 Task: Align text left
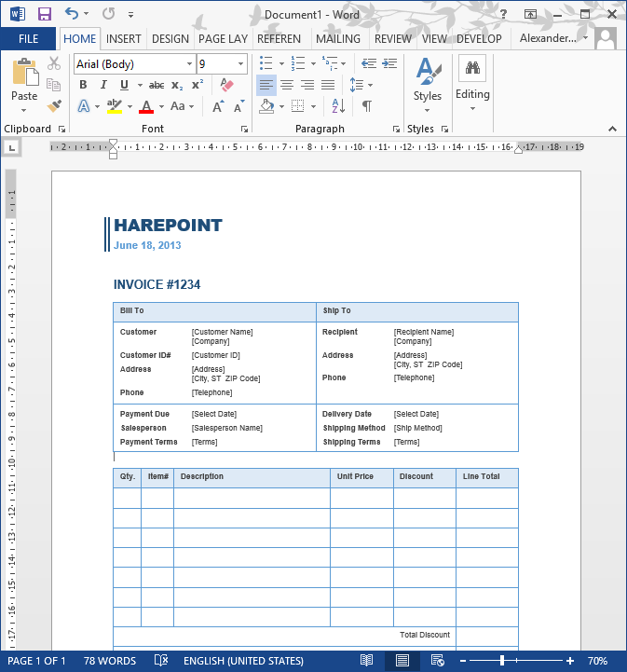pos(266,85)
